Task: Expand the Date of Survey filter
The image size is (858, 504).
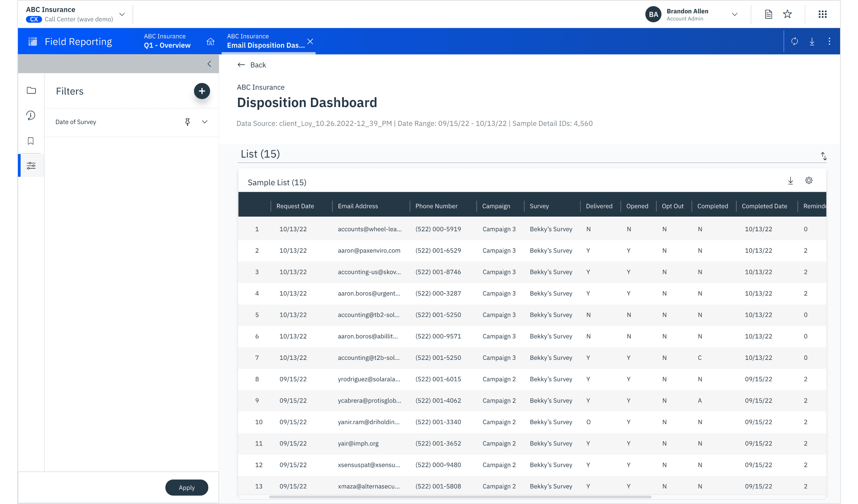Action: point(205,122)
